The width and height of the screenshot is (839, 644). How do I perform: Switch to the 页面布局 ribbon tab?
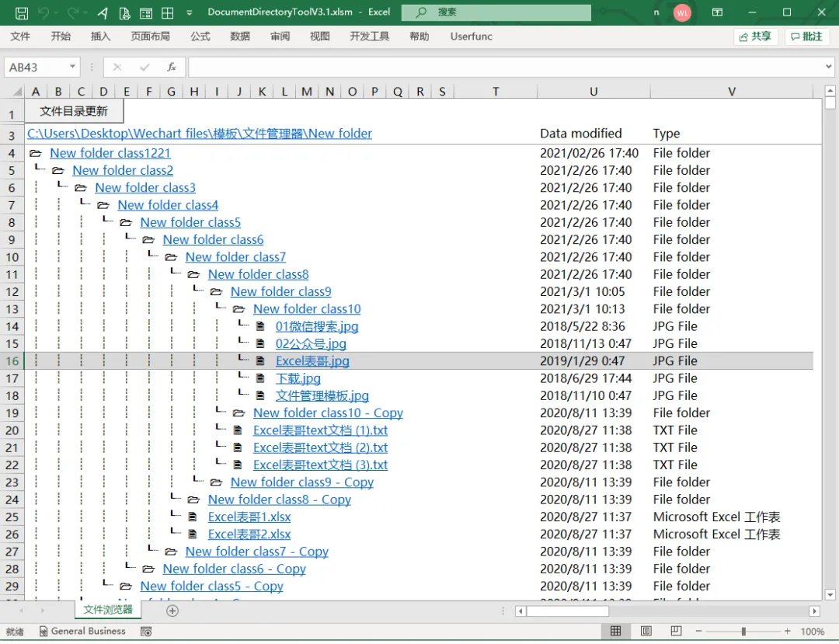point(151,37)
